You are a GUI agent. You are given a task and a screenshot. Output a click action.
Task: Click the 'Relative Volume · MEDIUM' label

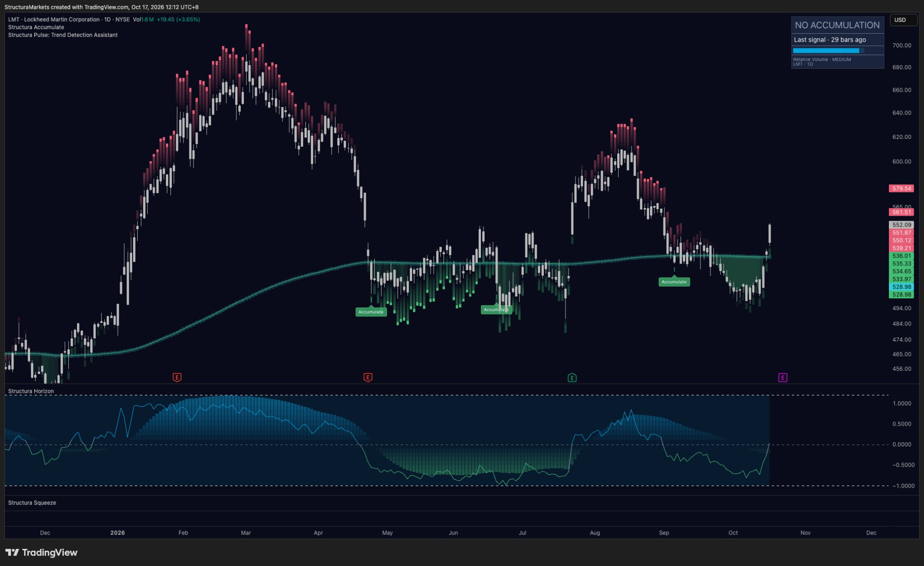822,60
